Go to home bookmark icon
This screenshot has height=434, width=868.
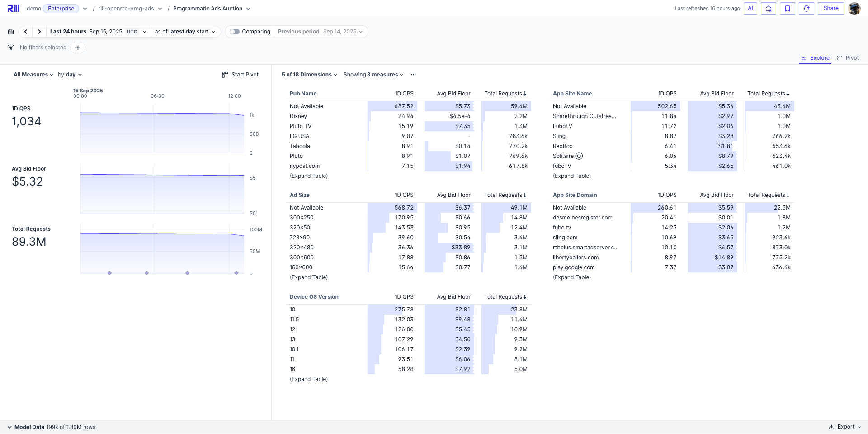click(768, 9)
